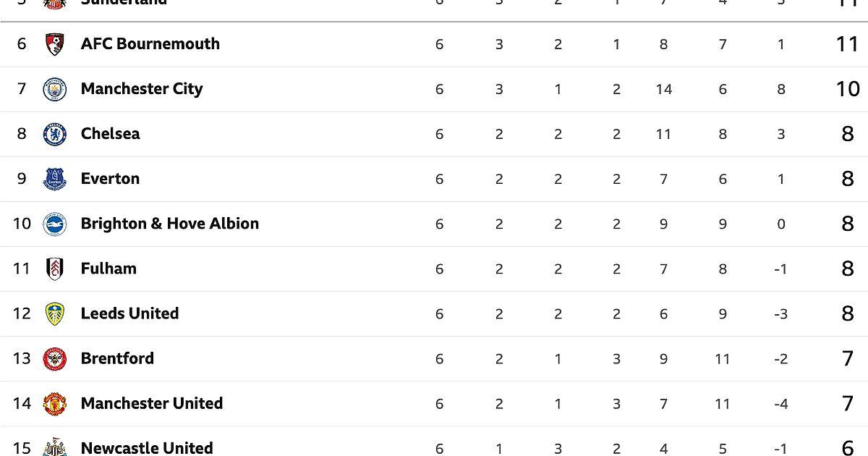Select the Chelsea badge icon

(x=55, y=134)
